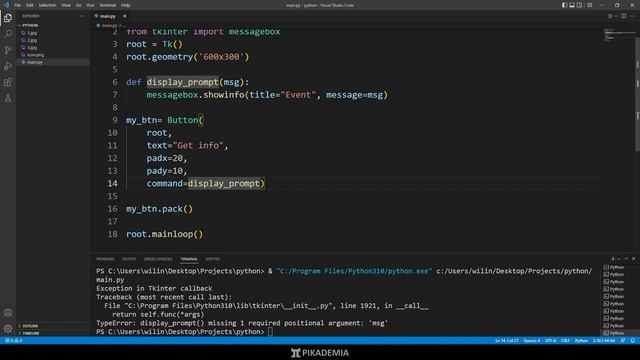Open the Go menu
The image size is (640, 360).
coord(79,5)
